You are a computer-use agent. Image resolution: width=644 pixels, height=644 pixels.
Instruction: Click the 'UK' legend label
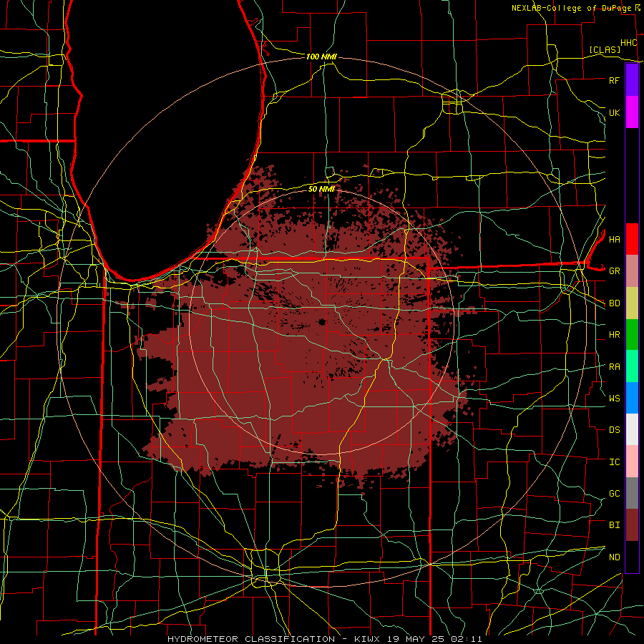[x=614, y=112]
